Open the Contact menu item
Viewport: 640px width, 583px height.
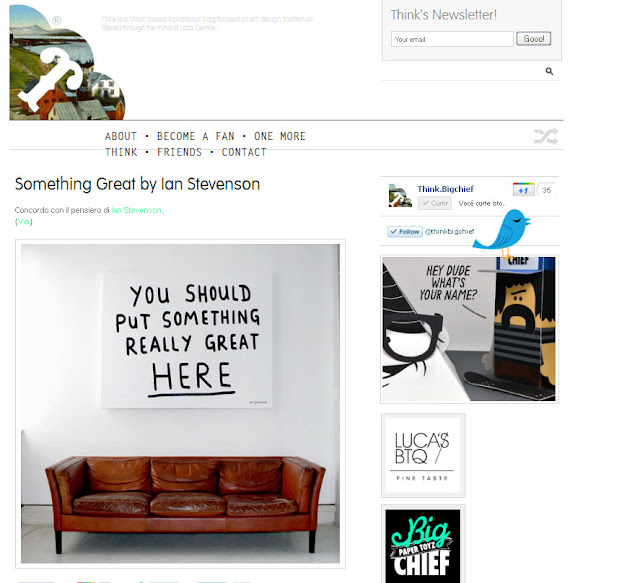pos(244,152)
